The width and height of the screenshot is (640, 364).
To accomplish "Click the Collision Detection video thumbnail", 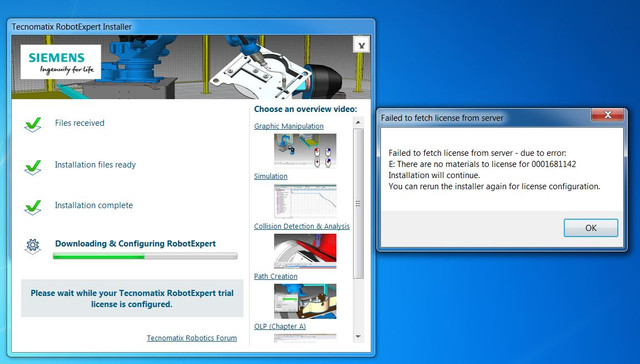I will [305, 251].
